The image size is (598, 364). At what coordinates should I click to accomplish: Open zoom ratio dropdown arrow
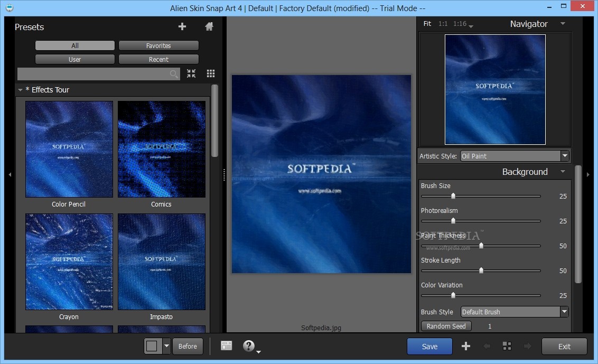click(x=471, y=26)
